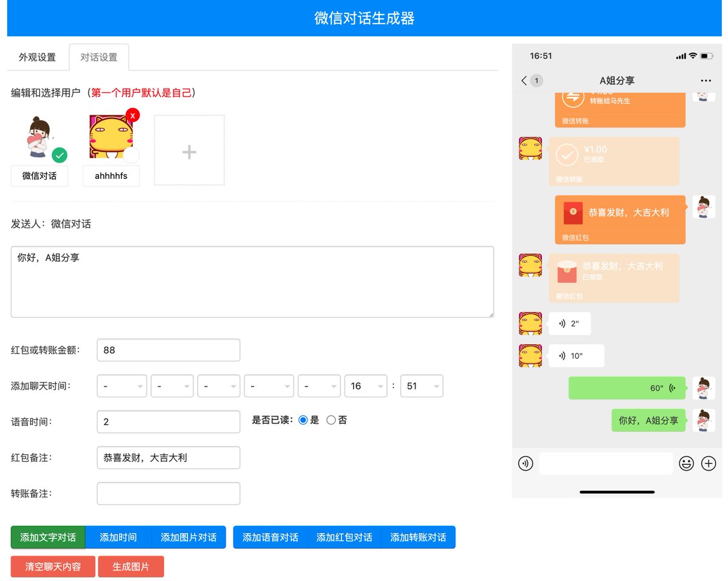Play the 2" voice message
The width and height of the screenshot is (728, 581).
(x=570, y=324)
